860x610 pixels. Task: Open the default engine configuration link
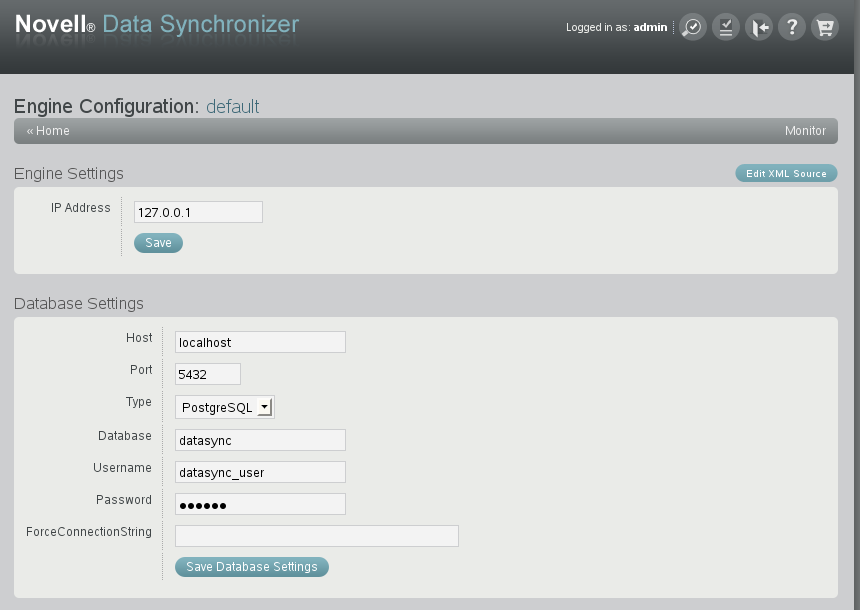232,106
